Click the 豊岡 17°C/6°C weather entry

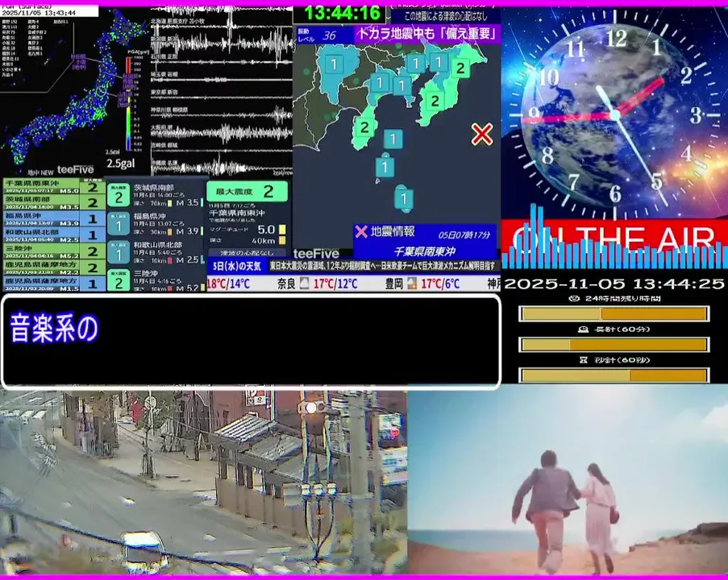point(422,284)
